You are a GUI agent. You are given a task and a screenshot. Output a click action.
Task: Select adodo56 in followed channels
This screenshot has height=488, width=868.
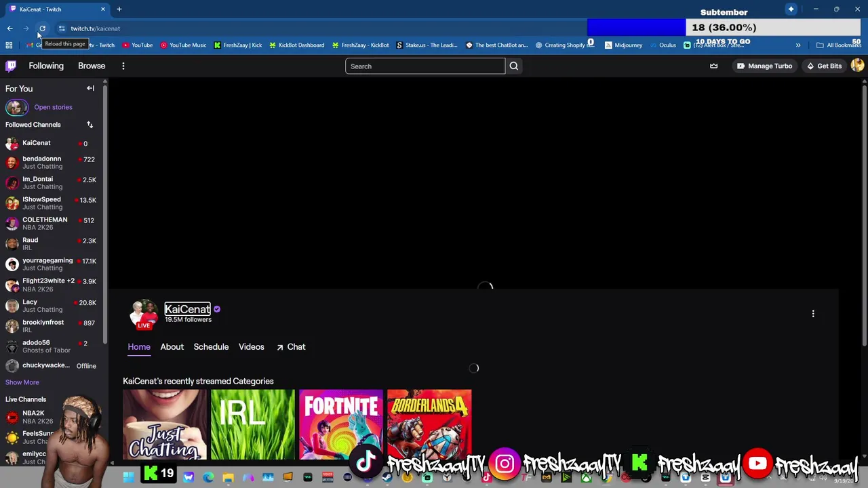[x=52, y=346]
